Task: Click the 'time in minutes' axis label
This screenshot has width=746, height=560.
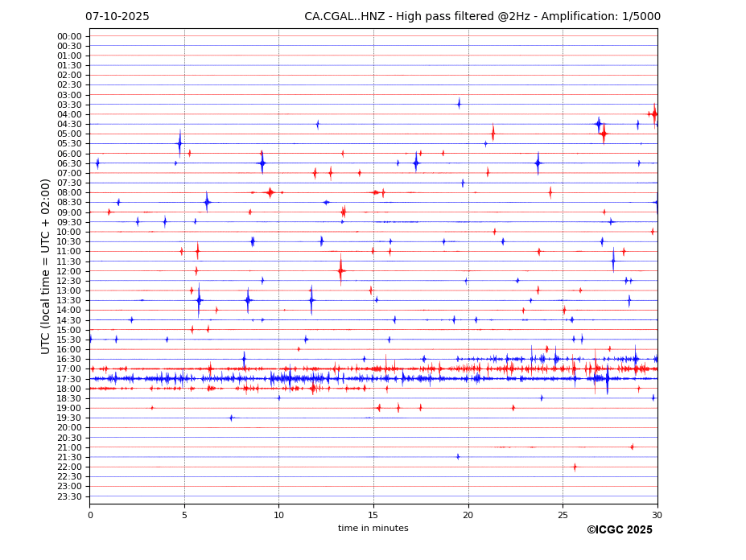Action: [373, 529]
